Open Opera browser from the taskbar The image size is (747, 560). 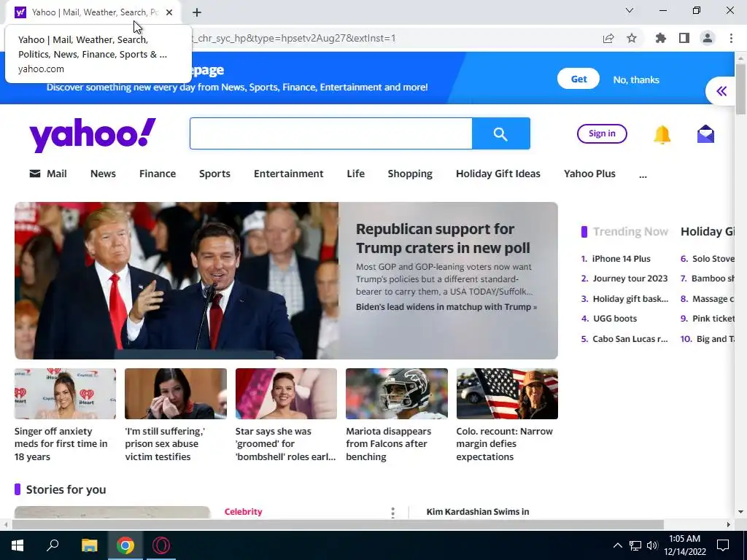point(161,545)
